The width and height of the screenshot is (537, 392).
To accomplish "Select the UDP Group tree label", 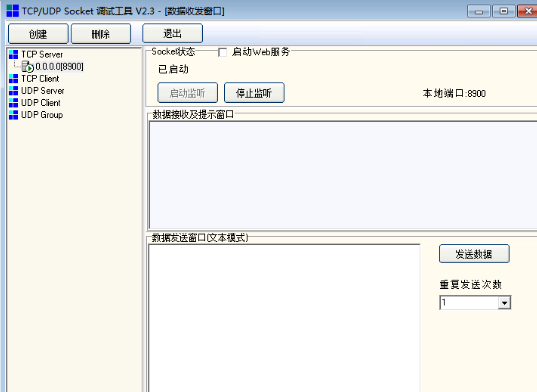I will 42,115.
